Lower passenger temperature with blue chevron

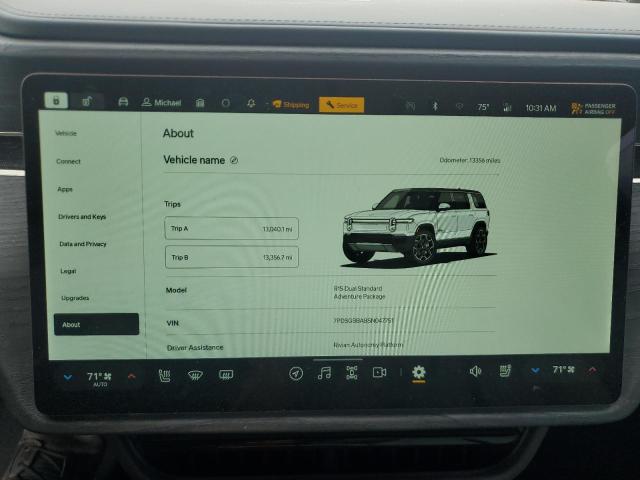(x=535, y=370)
